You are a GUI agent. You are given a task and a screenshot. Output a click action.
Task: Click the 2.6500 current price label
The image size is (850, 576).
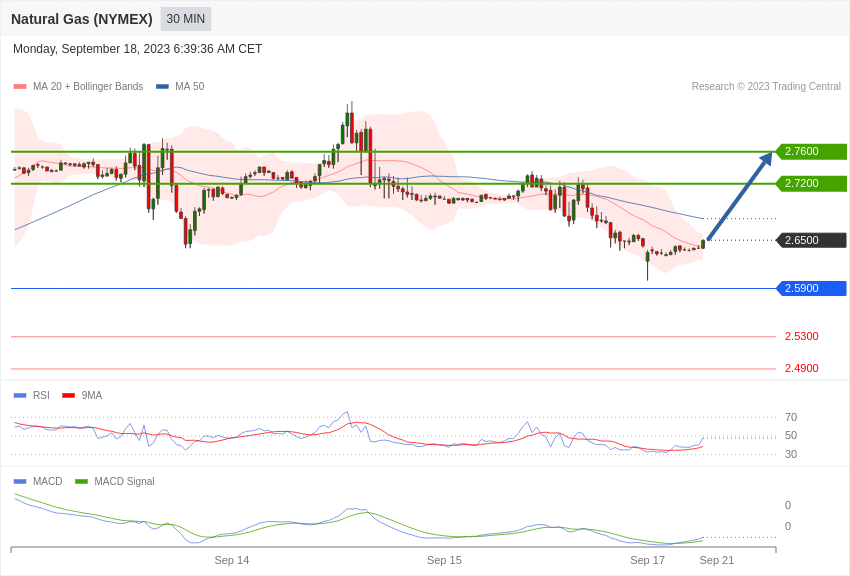[x=811, y=240]
